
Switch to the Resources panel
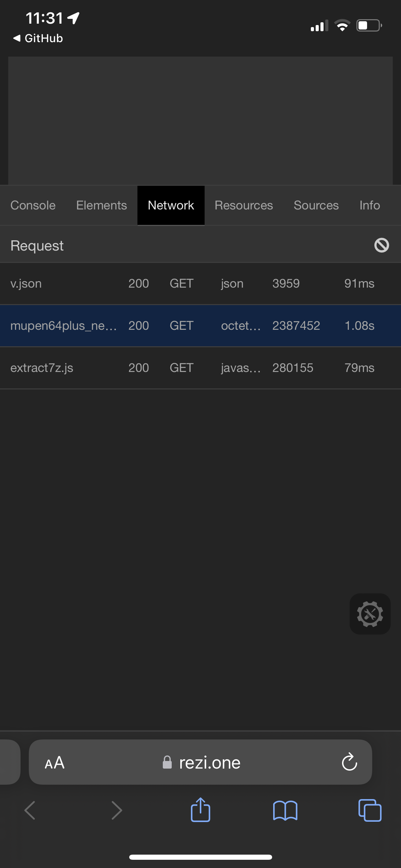[243, 205]
